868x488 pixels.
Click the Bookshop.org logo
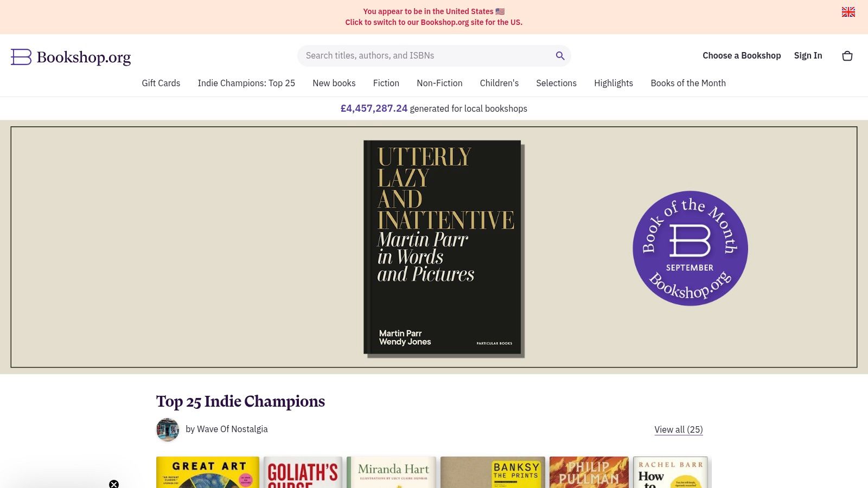pyautogui.click(x=71, y=57)
